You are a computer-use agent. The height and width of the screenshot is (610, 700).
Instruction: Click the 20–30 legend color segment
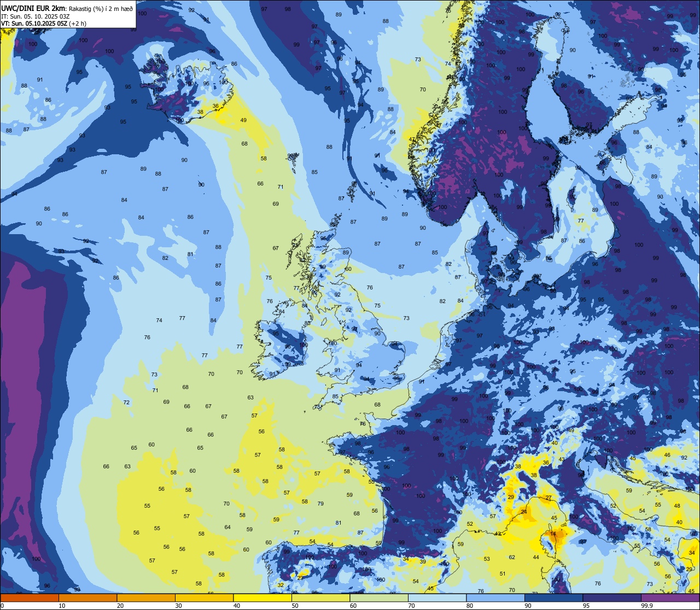146,597
